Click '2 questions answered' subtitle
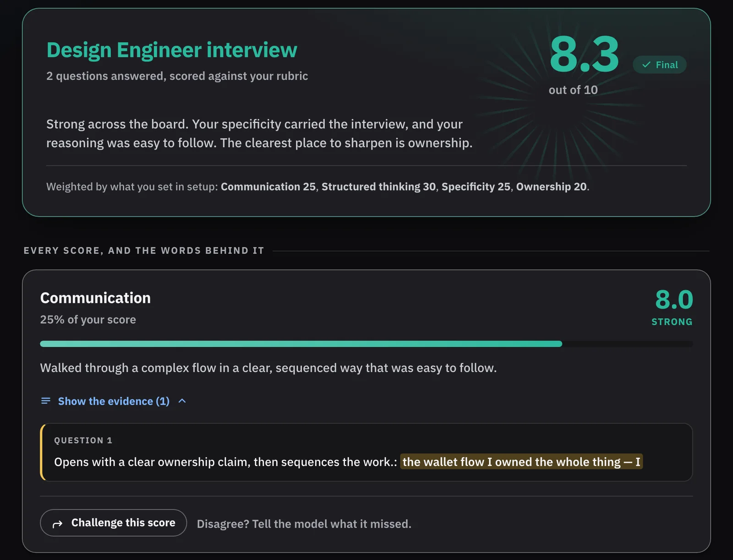Viewport: 733px width, 560px height. pos(177,76)
